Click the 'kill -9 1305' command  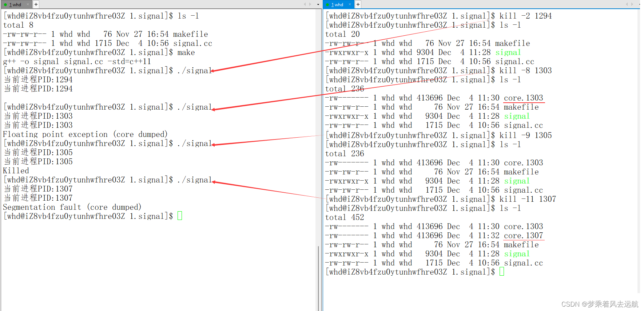pyautogui.click(x=526, y=135)
